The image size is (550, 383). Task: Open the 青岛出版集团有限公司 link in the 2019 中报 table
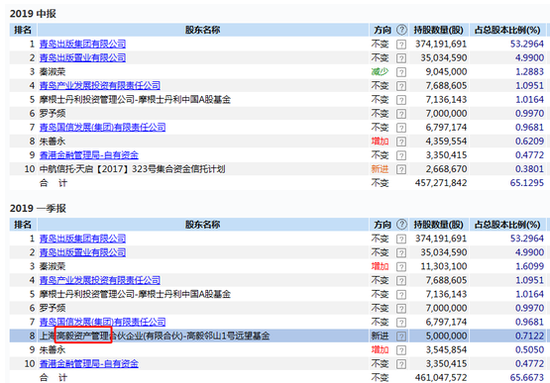pos(82,44)
